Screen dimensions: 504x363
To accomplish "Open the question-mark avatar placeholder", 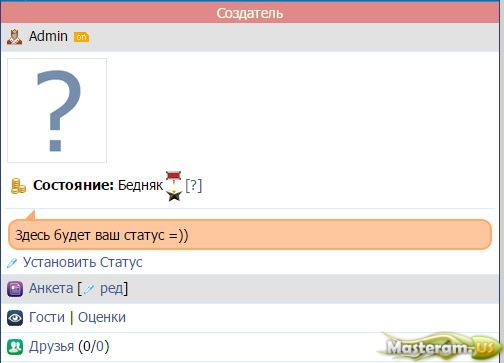I will (57, 111).
